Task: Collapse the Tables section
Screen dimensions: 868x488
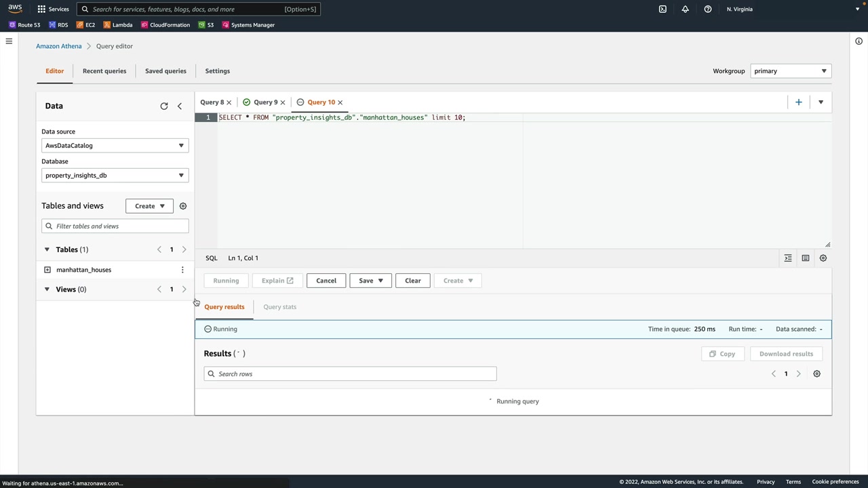Action: pos(47,249)
